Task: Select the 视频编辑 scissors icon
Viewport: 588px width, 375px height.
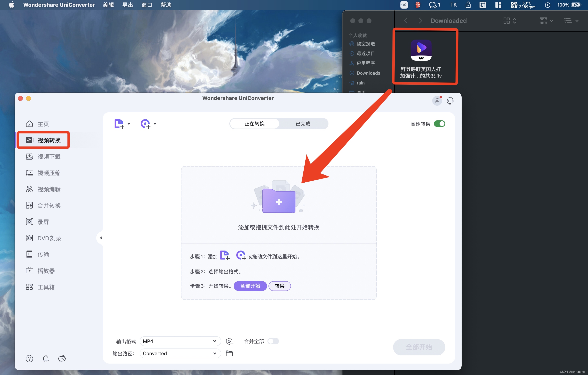Action: (x=29, y=189)
